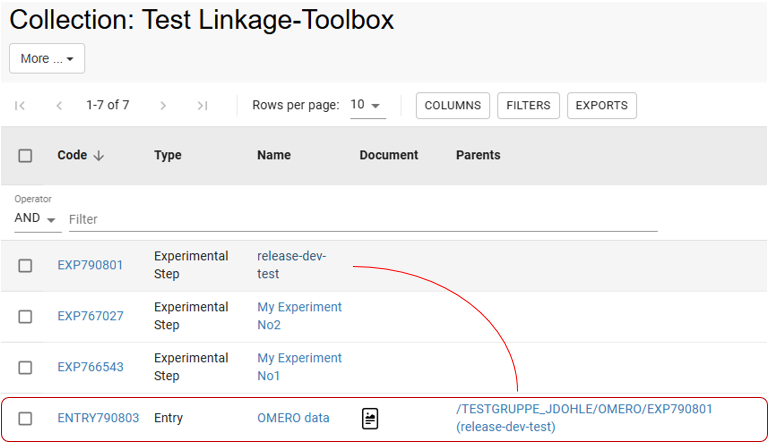769x443 pixels.
Task: Go to next page arrow
Action: [163, 105]
